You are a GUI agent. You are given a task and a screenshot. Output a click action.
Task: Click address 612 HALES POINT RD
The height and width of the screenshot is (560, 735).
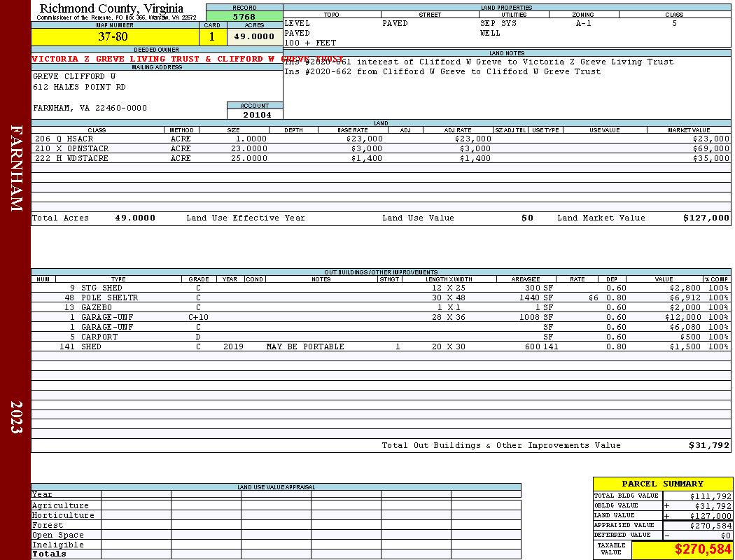[79, 87]
